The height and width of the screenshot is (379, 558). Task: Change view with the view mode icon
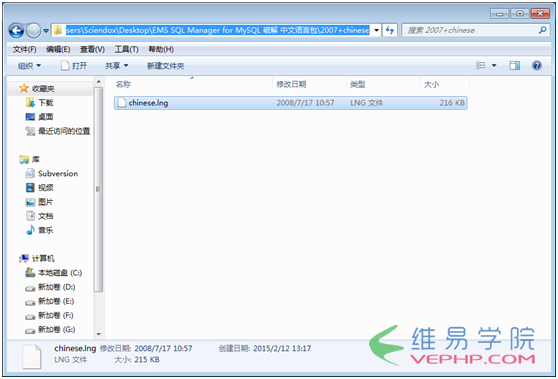coord(481,65)
